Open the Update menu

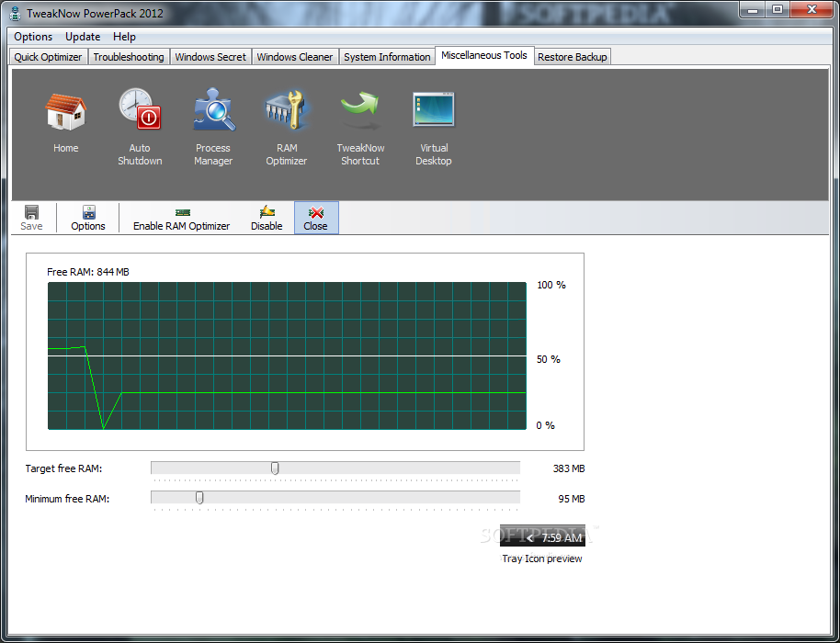coord(83,37)
